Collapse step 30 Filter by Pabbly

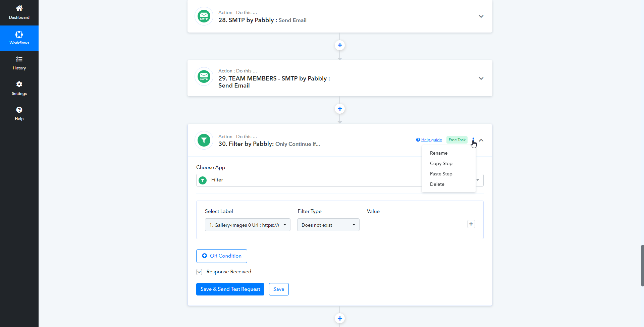pyautogui.click(x=481, y=140)
